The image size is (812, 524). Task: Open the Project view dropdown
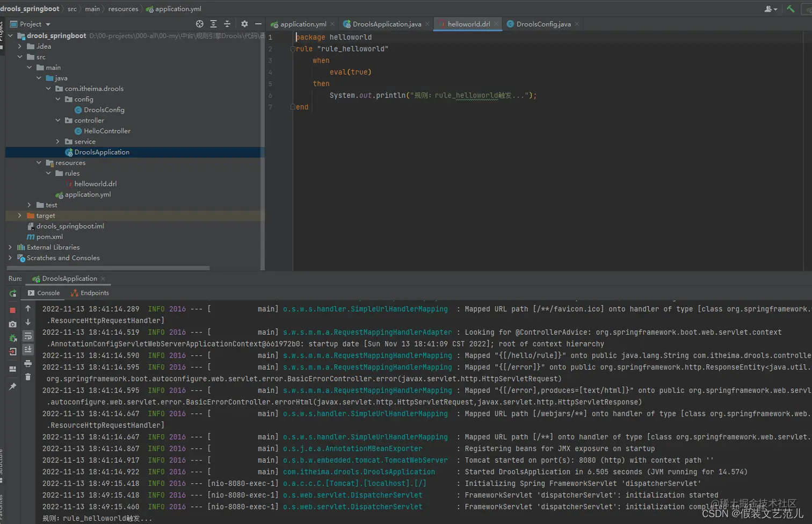click(x=48, y=24)
